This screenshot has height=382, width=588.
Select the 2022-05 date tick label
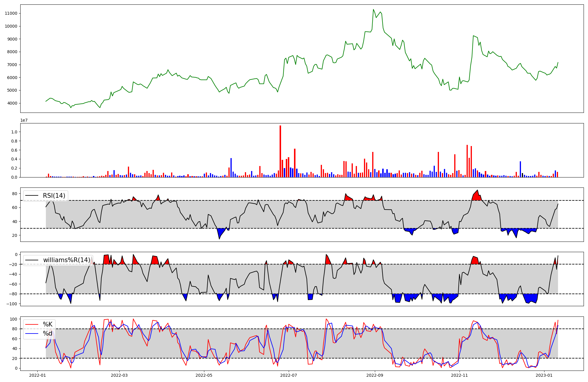(204, 375)
